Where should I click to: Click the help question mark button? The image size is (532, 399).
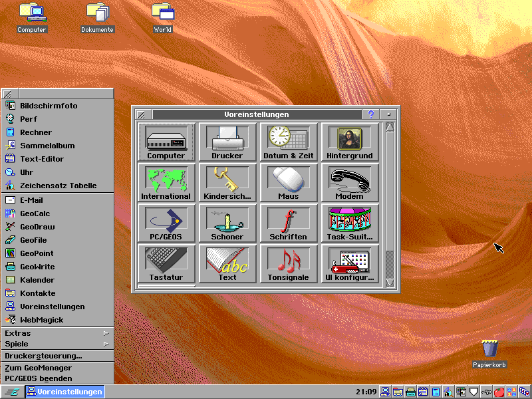[370, 114]
